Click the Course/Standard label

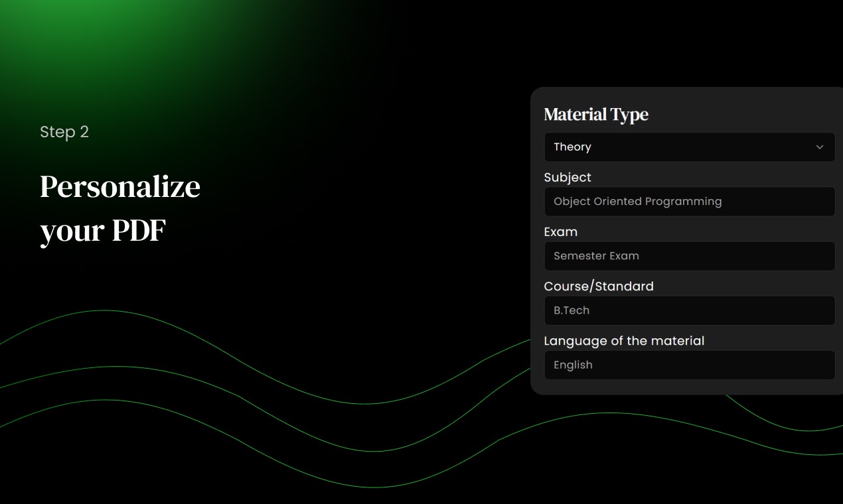pos(599,286)
